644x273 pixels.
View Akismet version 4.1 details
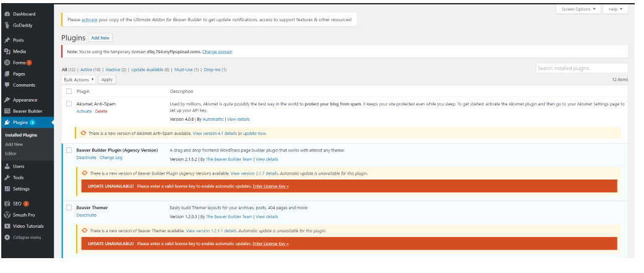pyautogui.click(x=215, y=134)
